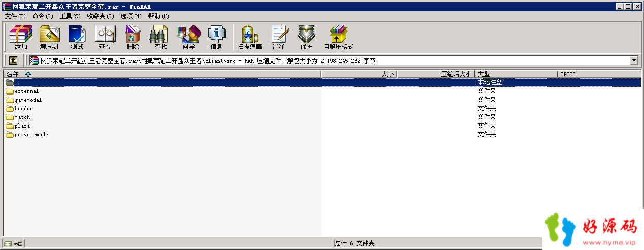The width and height of the screenshot is (644, 250).
Task: Select the external folder name
Action: point(26,91)
